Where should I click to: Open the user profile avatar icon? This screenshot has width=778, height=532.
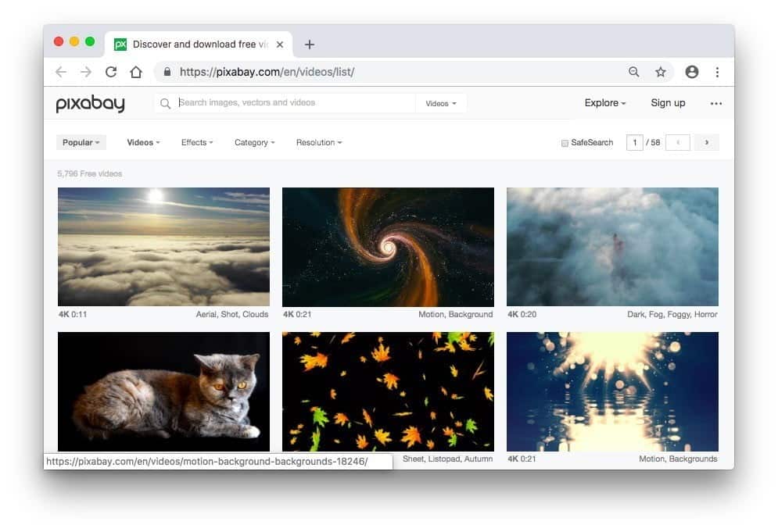(x=691, y=72)
